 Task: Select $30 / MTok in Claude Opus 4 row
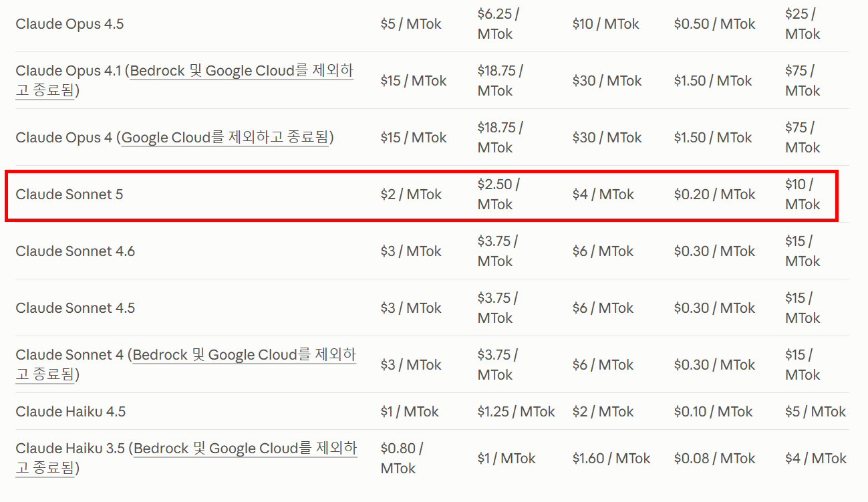click(607, 138)
